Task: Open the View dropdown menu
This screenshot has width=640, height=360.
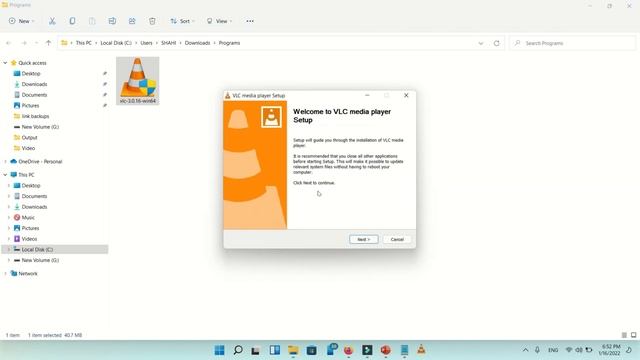Action: pyautogui.click(x=219, y=21)
